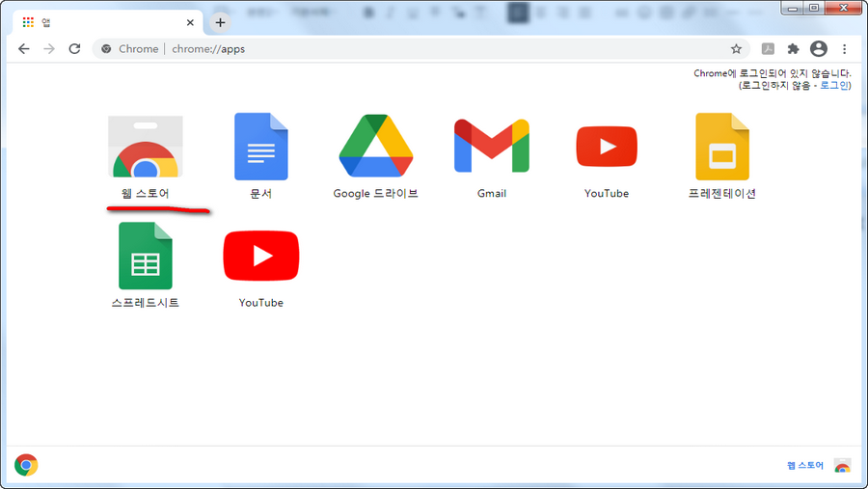Screen dimensions: 868x489
Task: Launch the 프레젠테이션 Slides app
Action: click(x=721, y=147)
